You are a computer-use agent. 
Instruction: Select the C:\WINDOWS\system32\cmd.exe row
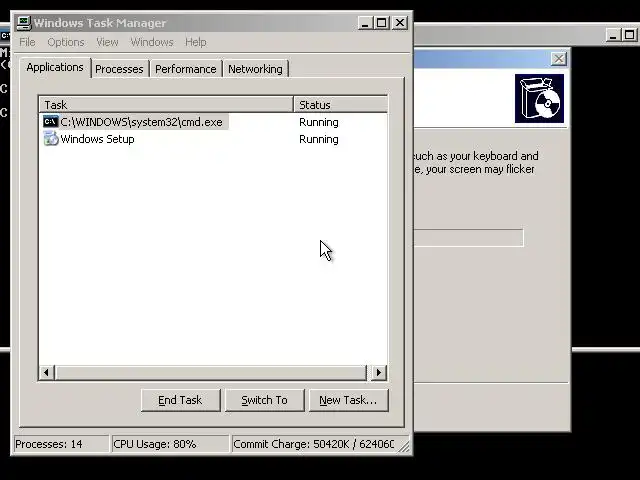213,122
